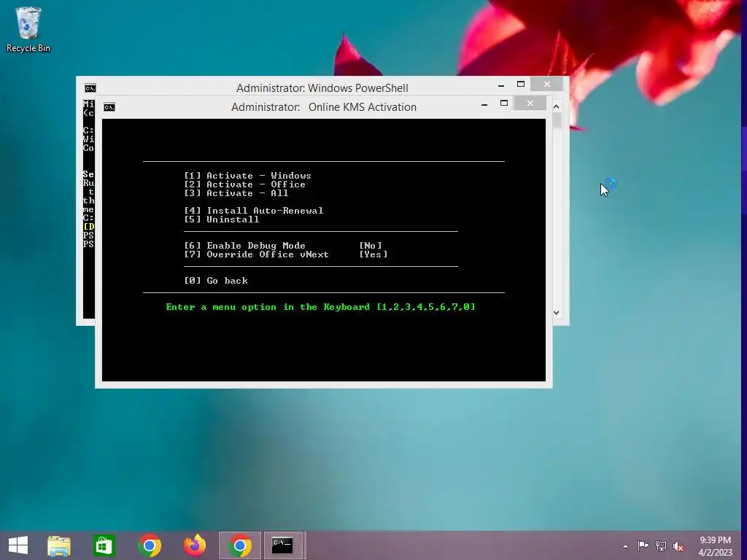Click the KMS Activation window system icon
Image resolution: width=747 pixels, height=560 pixels.
pos(109,107)
